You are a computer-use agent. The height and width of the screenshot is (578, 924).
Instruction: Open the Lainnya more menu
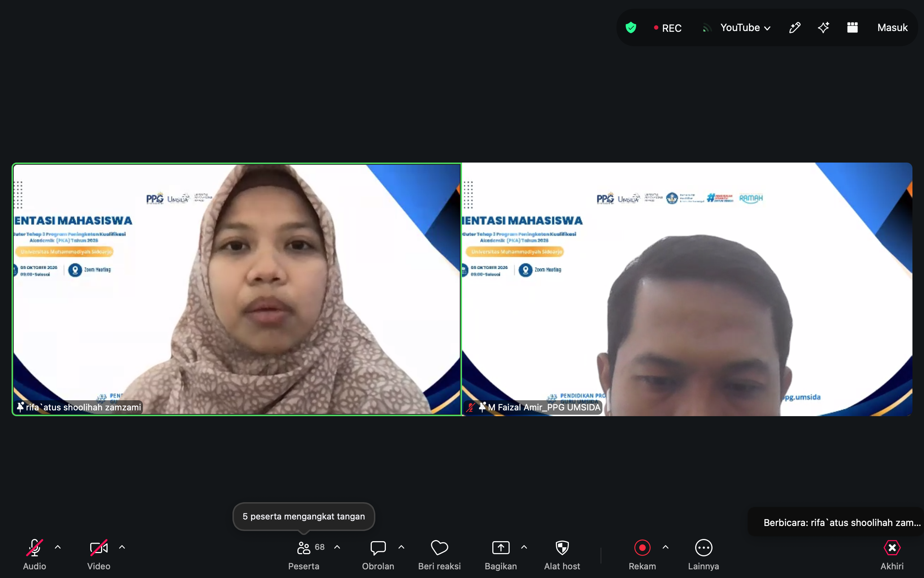[x=703, y=554]
